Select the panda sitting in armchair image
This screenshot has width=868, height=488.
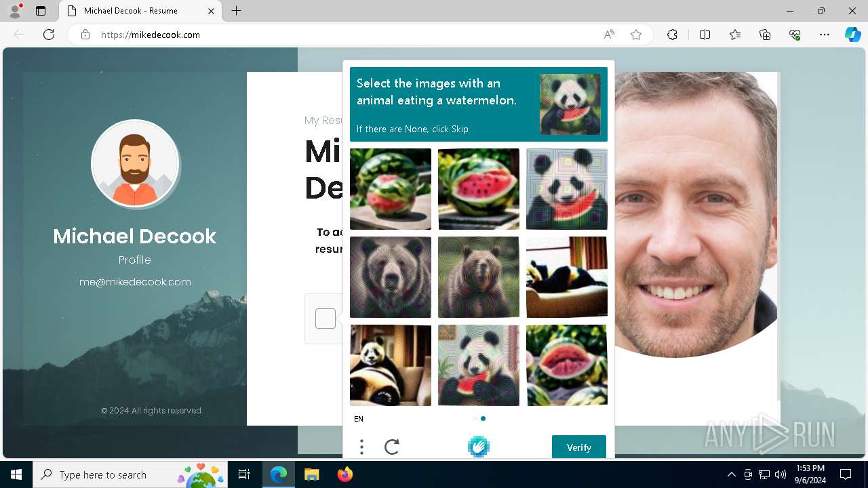click(391, 365)
